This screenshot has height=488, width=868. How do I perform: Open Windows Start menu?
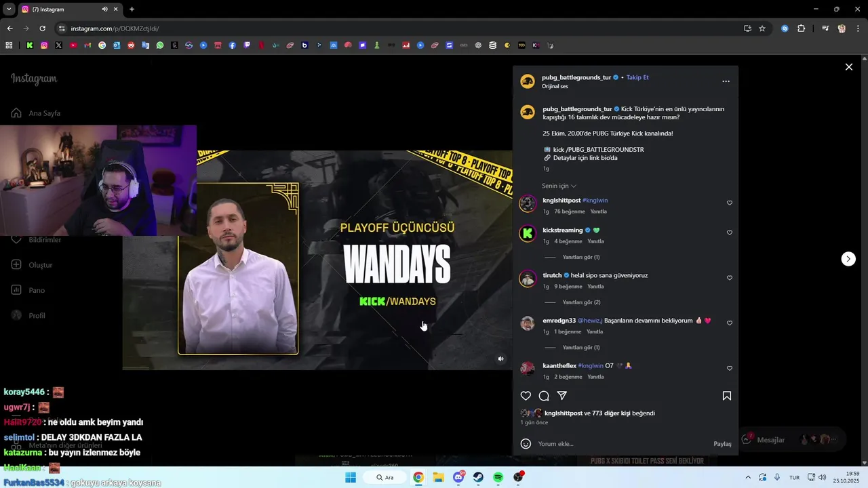tap(351, 477)
